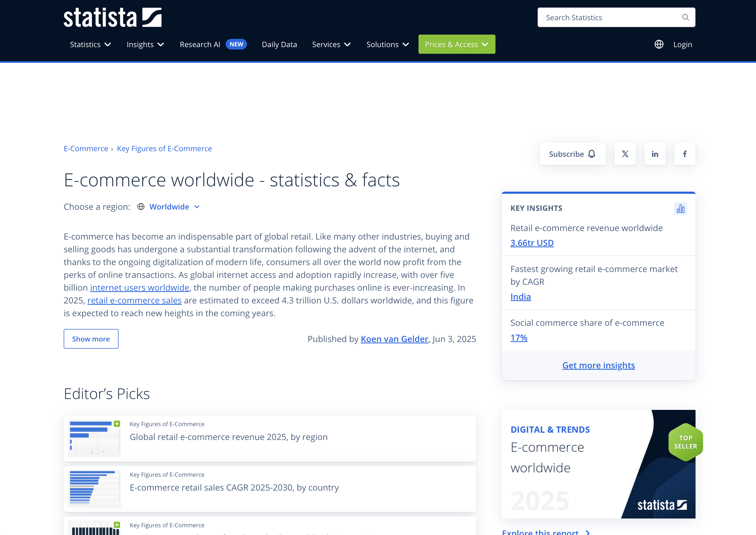Viewport: 756px width, 535px height.
Task: Click the Show more button
Action: (x=91, y=339)
